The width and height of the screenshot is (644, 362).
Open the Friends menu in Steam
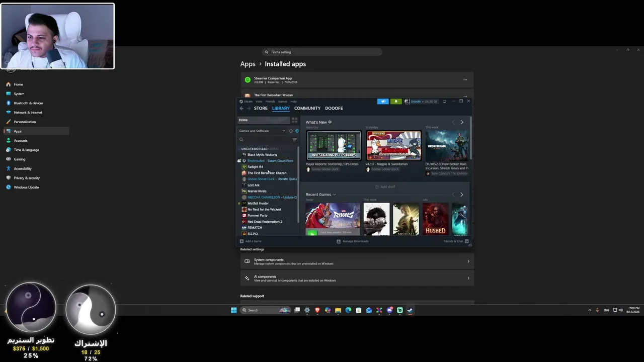pyautogui.click(x=270, y=102)
